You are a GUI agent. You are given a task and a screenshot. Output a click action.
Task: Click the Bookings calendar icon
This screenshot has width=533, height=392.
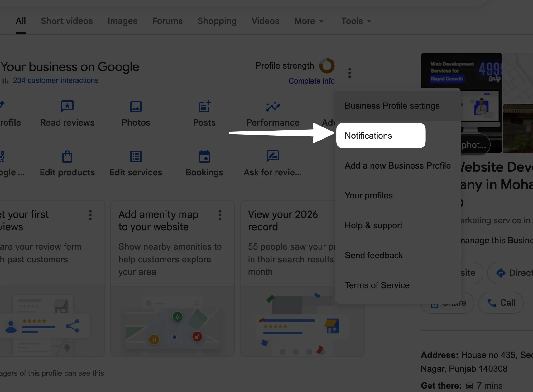204,156
